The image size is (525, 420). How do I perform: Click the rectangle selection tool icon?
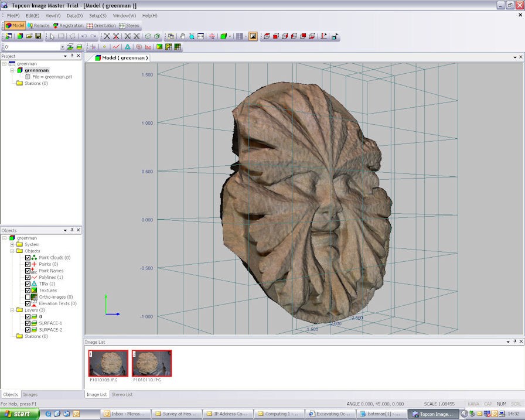[62, 36]
